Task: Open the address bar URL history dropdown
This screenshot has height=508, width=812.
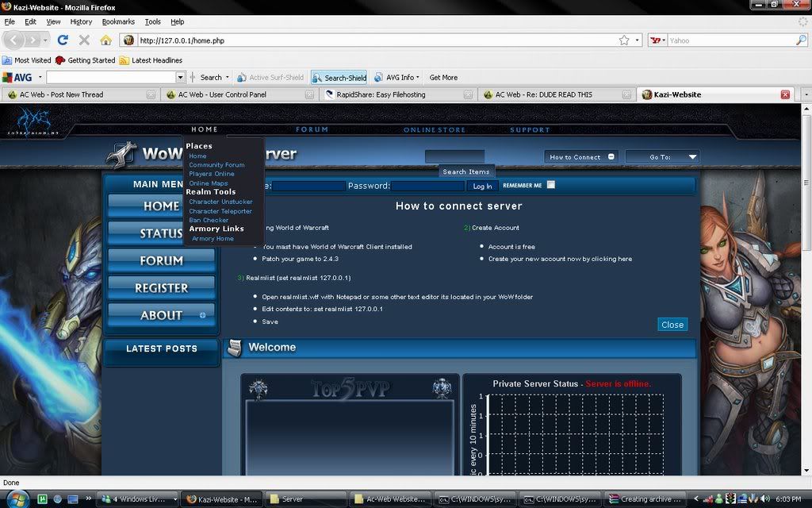Action: pyautogui.click(x=638, y=40)
